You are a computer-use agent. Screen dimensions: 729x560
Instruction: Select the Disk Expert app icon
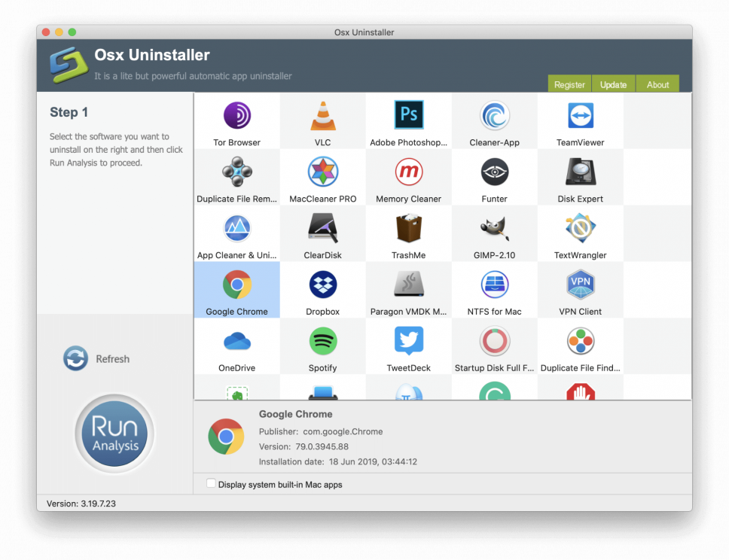pyautogui.click(x=580, y=172)
